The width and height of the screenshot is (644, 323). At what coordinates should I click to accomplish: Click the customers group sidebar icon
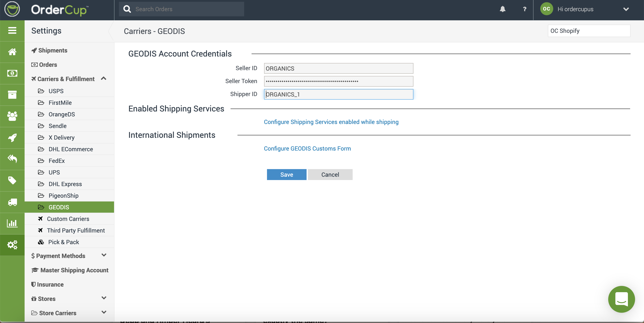coord(12,116)
